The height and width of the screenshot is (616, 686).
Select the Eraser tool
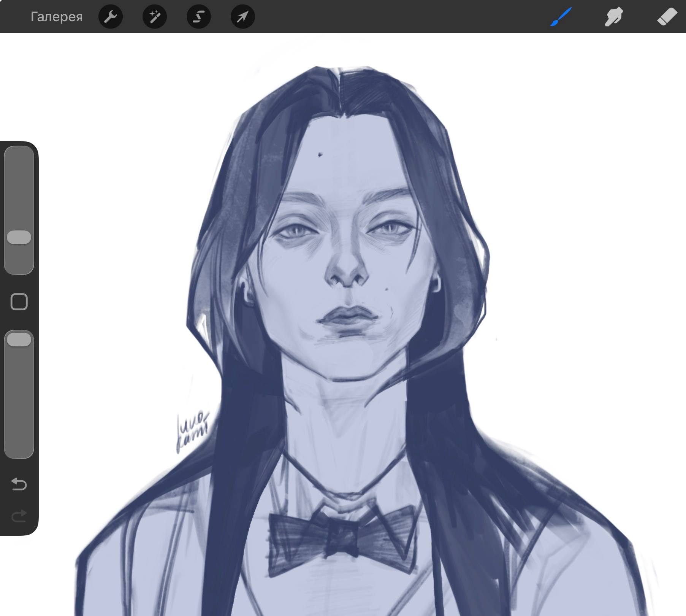(667, 17)
